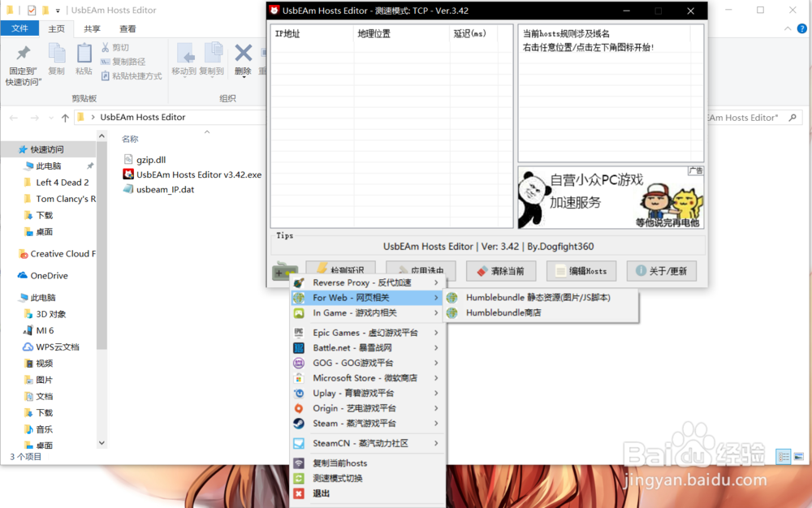Click the For Web globe icon

coord(299,298)
